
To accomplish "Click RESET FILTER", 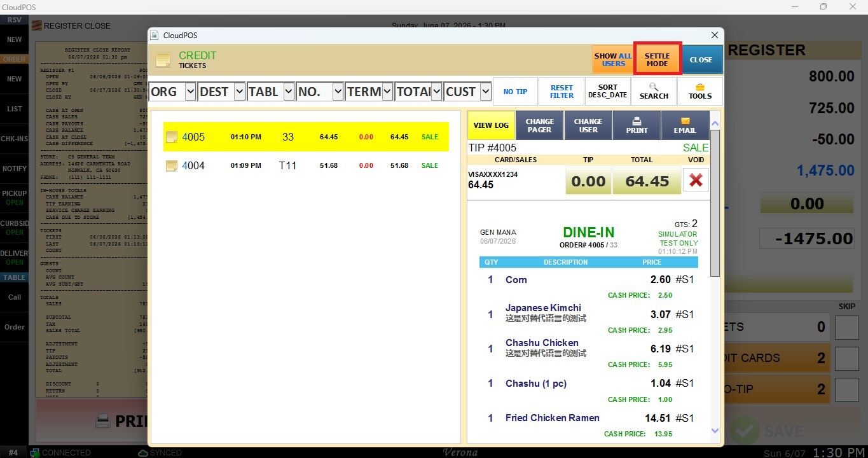I will [x=561, y=92].
